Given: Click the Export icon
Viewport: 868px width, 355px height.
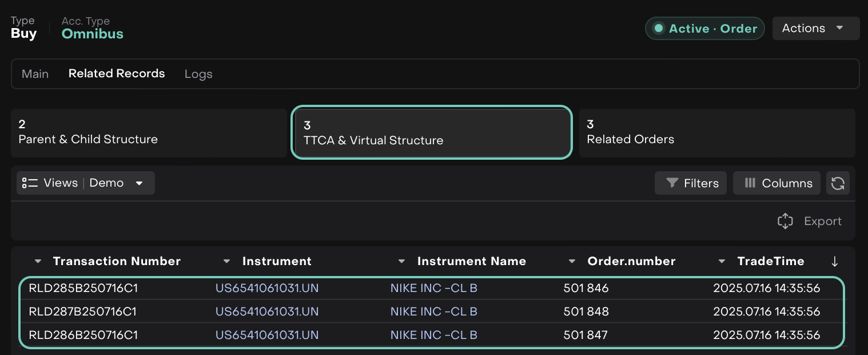Looking at the screenshot, I should [785, 221].
